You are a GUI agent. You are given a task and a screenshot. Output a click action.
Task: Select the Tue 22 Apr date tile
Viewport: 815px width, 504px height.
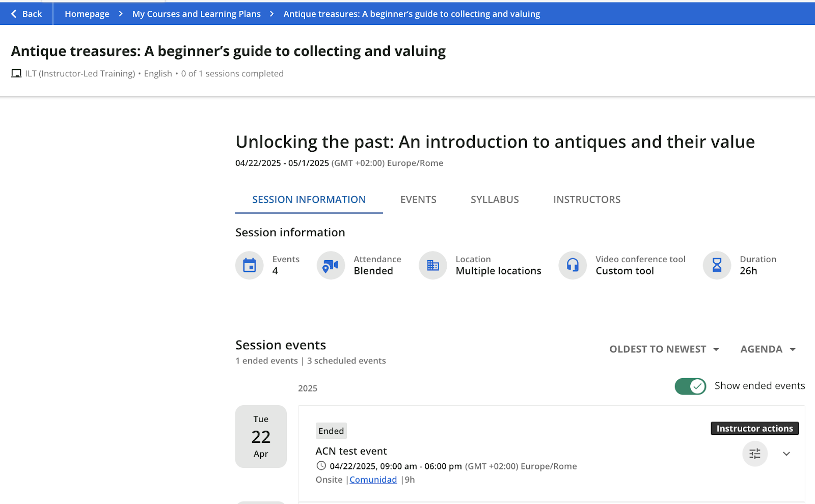click(x=261, y=436)
